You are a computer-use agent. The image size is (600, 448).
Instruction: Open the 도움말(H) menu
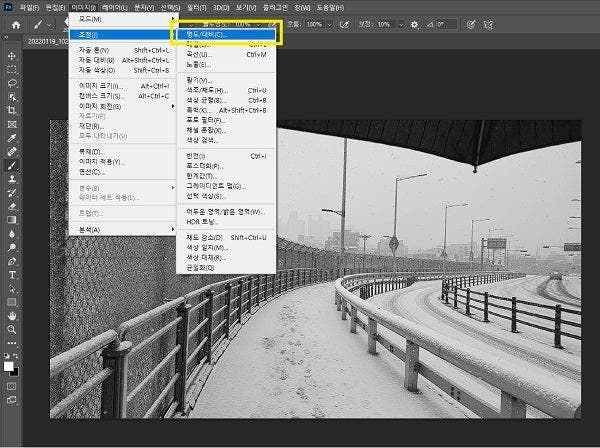click(330, 7)
